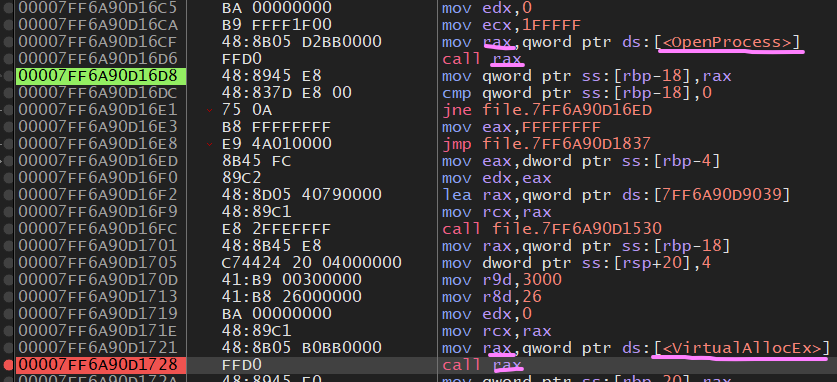Select address 00007FF6A90D16F0
837x382 pixels.
(x=98, y=178)
